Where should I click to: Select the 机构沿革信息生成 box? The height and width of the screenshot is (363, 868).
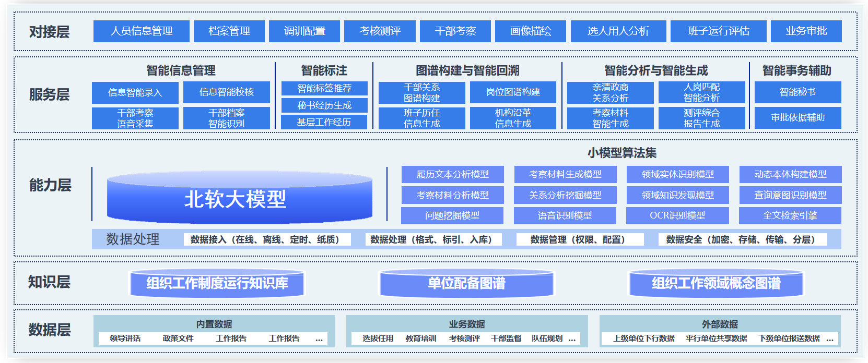[513, 118]
